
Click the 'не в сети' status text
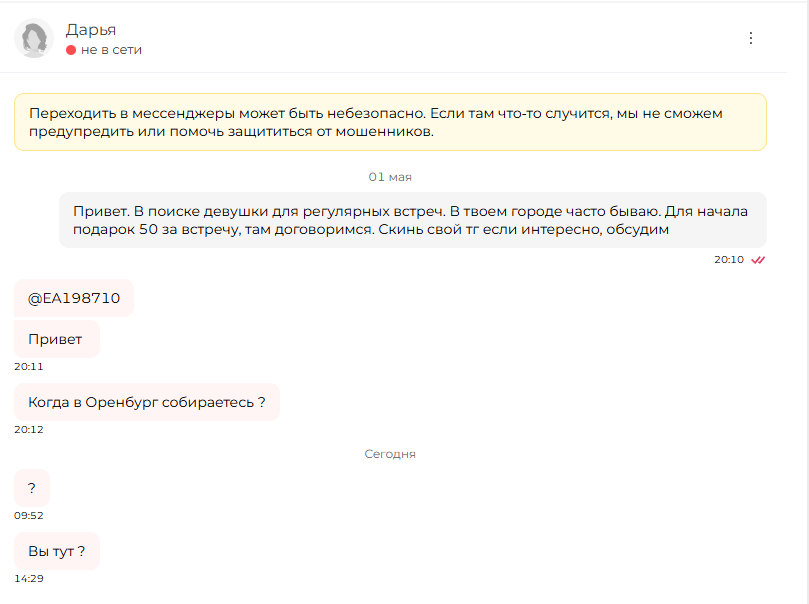click(111, 50)
